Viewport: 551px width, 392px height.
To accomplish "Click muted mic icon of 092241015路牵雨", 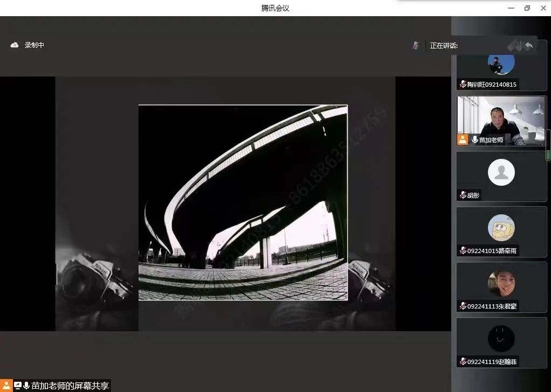I will [x=463, y=251].
